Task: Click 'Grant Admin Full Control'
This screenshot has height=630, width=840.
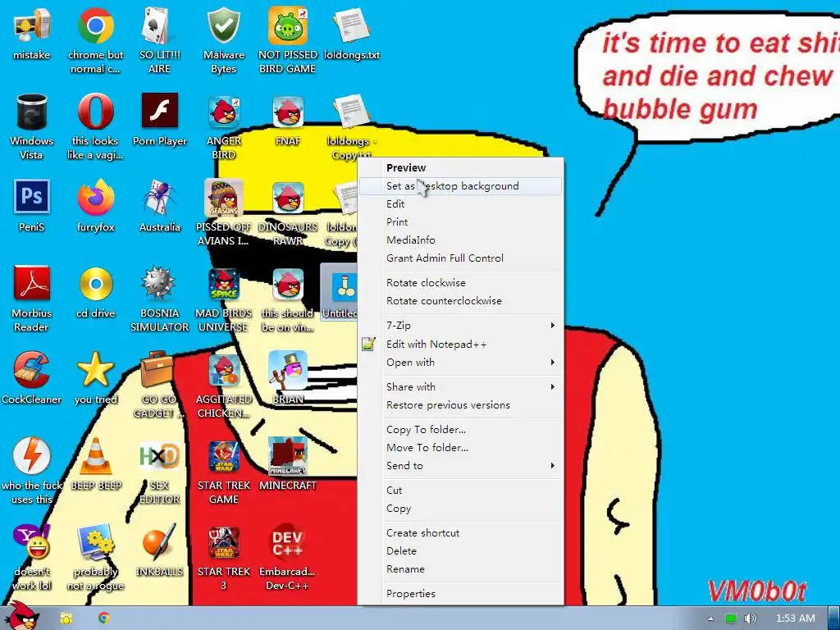Action: (x=460, y=258)
